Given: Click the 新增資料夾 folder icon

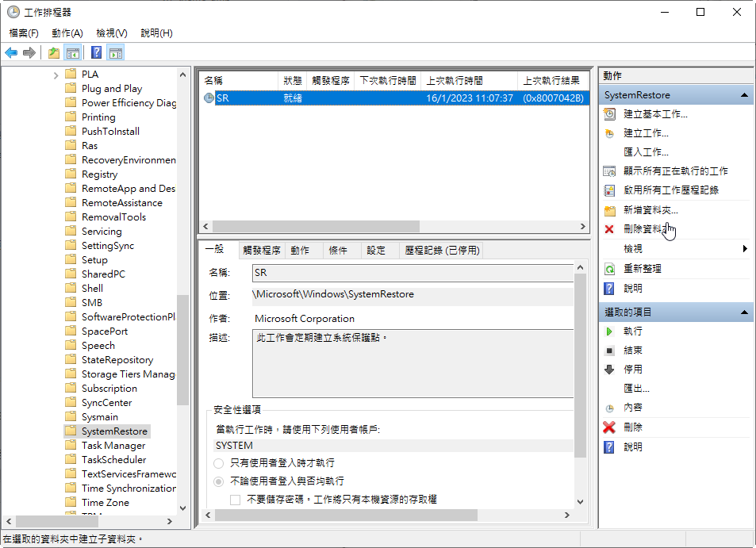Looking at the screenshot, I should point(609,211).
